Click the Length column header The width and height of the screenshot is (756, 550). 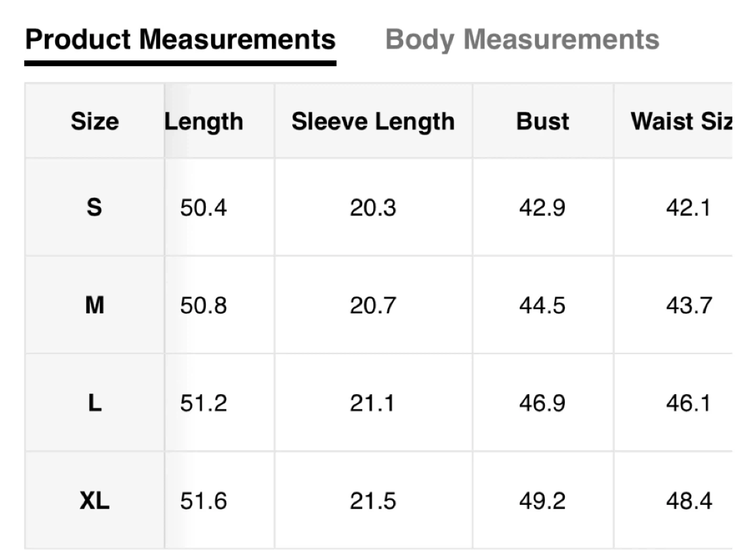[204, 121]
